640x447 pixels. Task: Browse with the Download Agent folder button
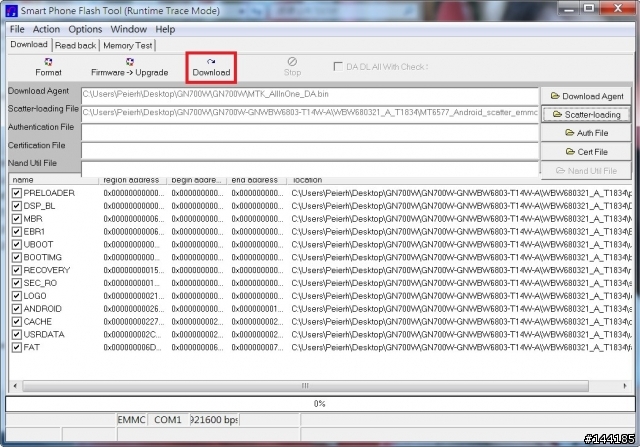tap(586, 96)
